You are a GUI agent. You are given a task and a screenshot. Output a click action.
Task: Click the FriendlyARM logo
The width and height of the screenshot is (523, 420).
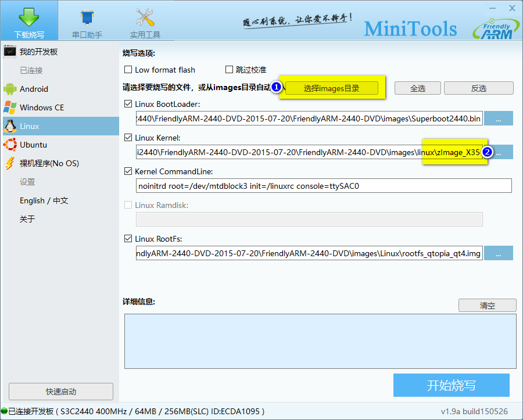[x=496, y=29]
